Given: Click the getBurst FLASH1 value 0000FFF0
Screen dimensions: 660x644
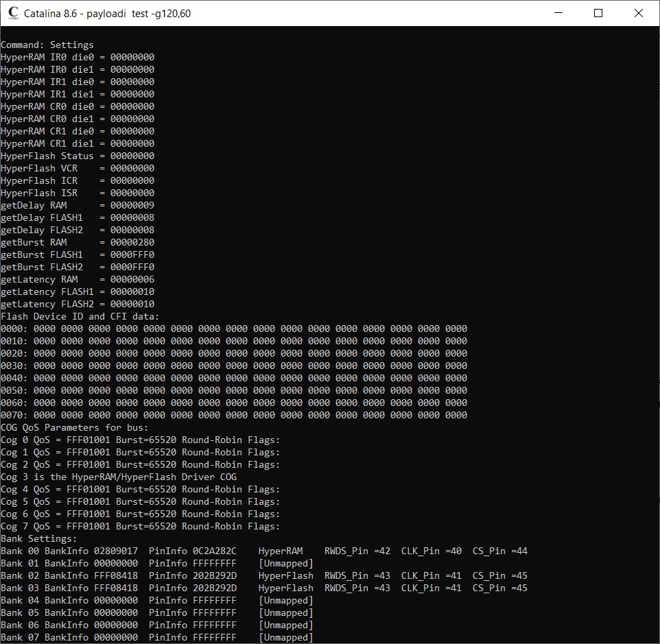Looking at the screenshot, I should tap(132, 254).
